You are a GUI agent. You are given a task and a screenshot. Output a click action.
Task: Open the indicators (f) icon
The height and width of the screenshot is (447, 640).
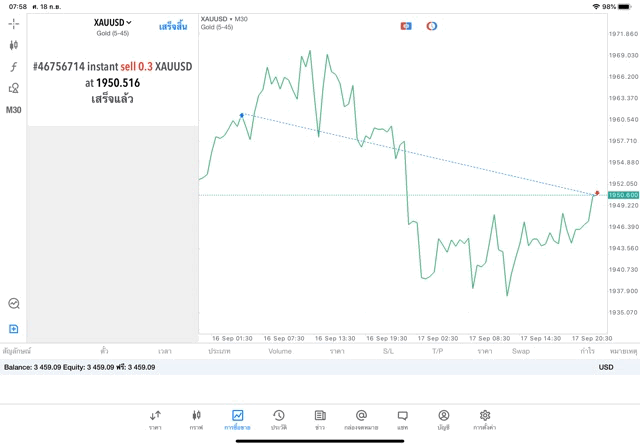14,67
